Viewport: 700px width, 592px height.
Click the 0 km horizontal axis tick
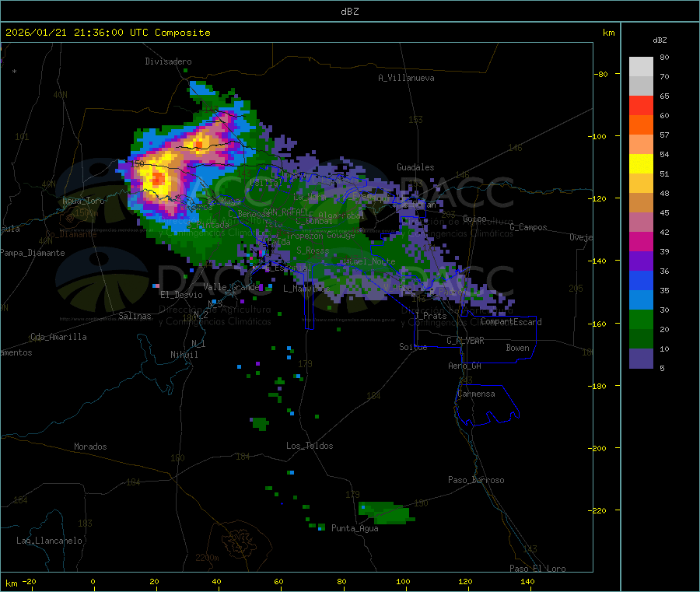coord(93,581)
